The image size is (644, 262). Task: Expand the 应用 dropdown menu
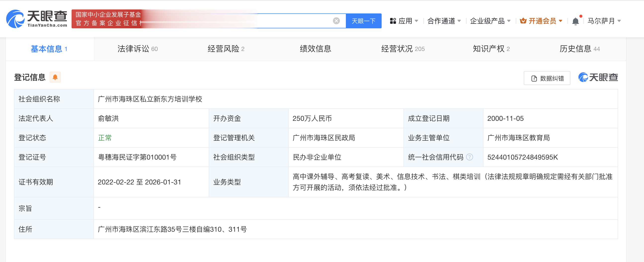pyautogui.click(x=416, y=21)
